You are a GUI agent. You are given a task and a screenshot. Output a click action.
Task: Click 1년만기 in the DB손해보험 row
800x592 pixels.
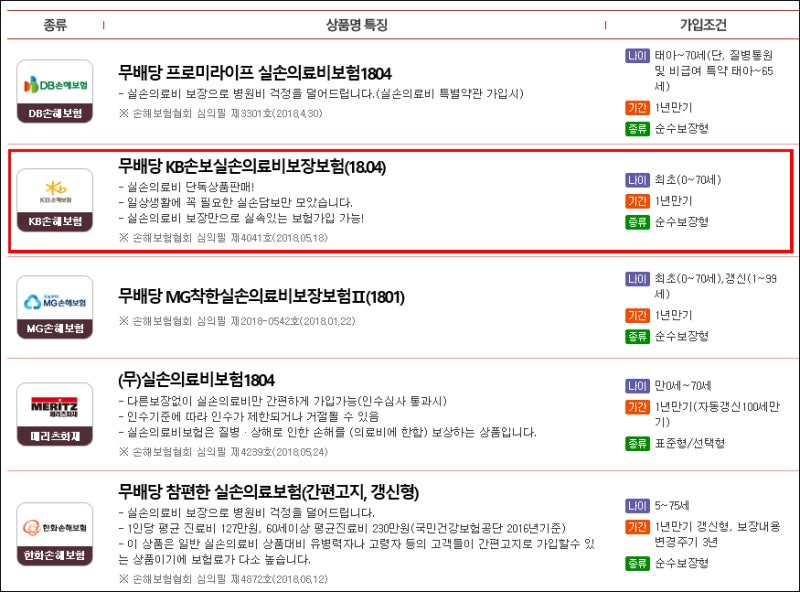pyautogui.click(x=673, y=108)
